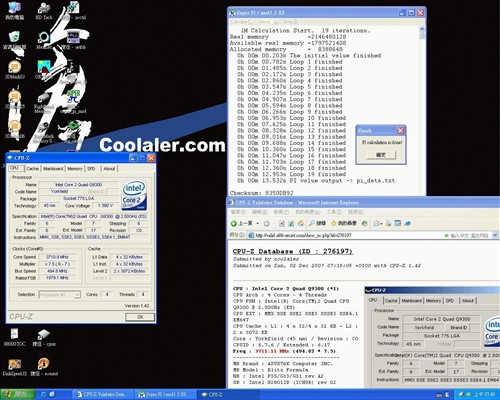500x400 pixels.
Task: Open the Back history dropdown arrow in IE
Action: point(257,223)
